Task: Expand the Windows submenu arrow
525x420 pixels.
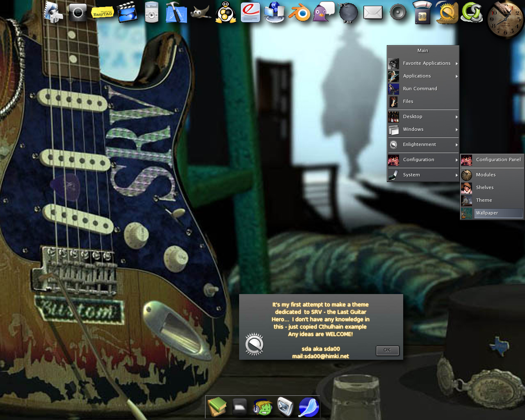Action: click(x=457, y=130)
